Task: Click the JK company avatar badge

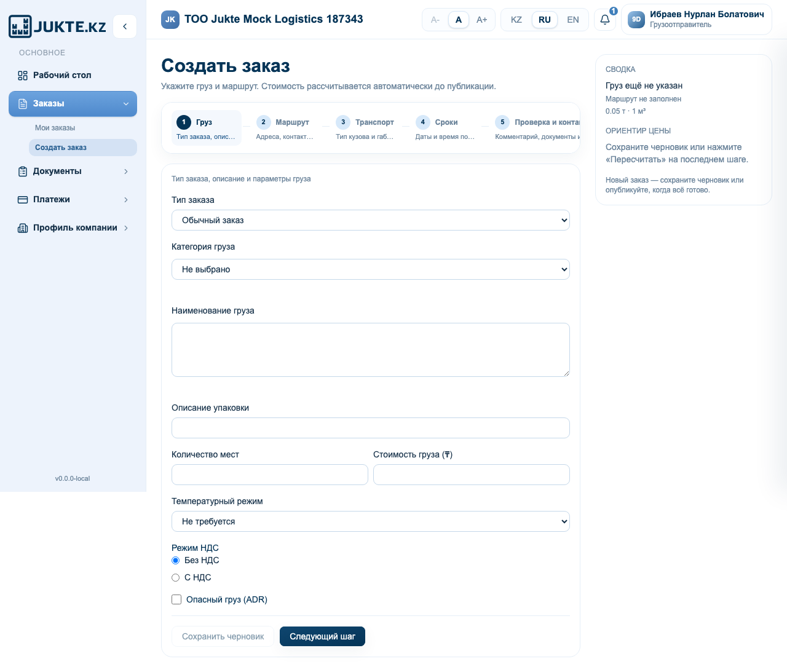Action: (x=170, y=20)
